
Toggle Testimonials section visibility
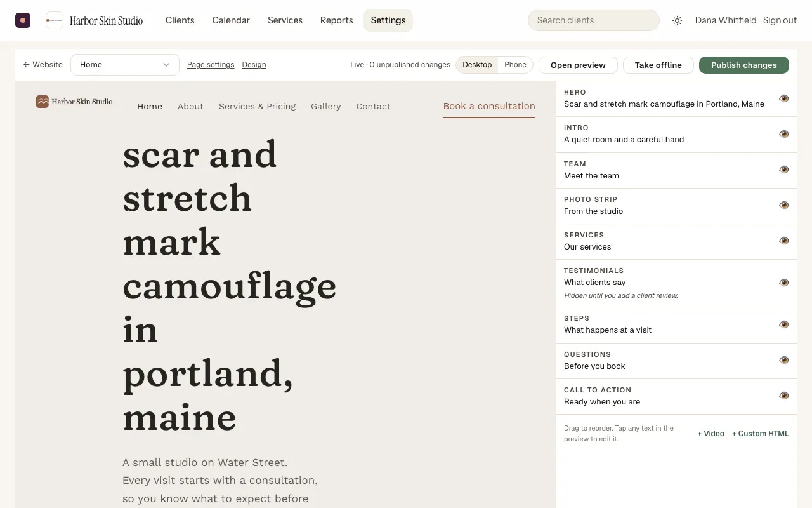tap(784, 283)
